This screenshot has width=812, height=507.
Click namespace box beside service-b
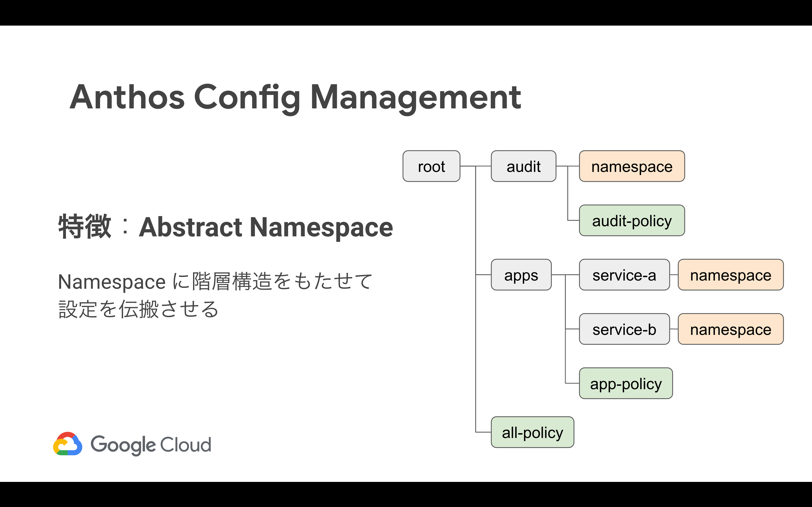click(x=731, y=329)
